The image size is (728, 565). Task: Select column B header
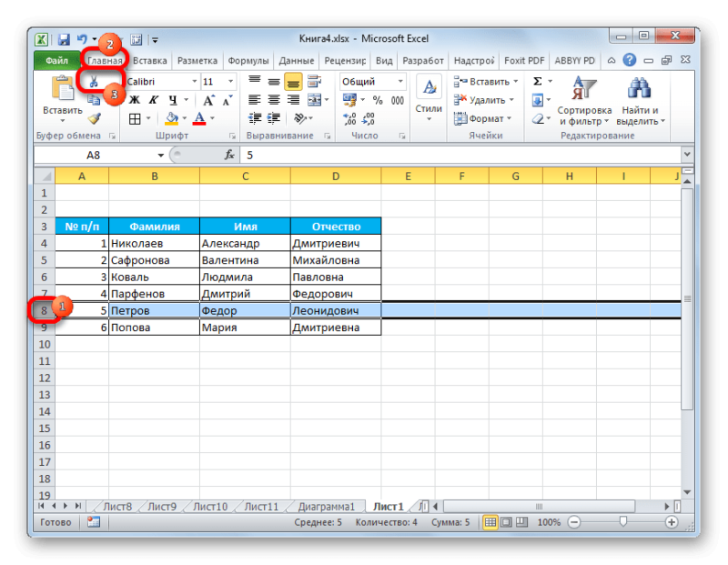point(154,177)
